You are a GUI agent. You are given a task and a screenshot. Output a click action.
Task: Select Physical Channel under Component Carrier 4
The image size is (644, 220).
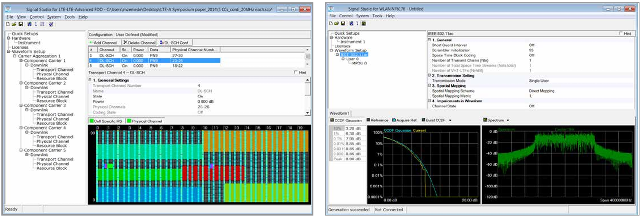53,141
